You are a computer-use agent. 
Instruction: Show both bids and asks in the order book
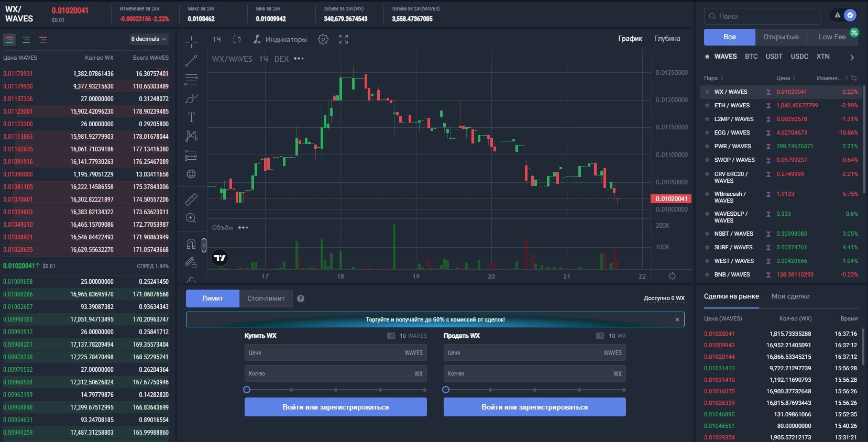click(x=9, y=40)
